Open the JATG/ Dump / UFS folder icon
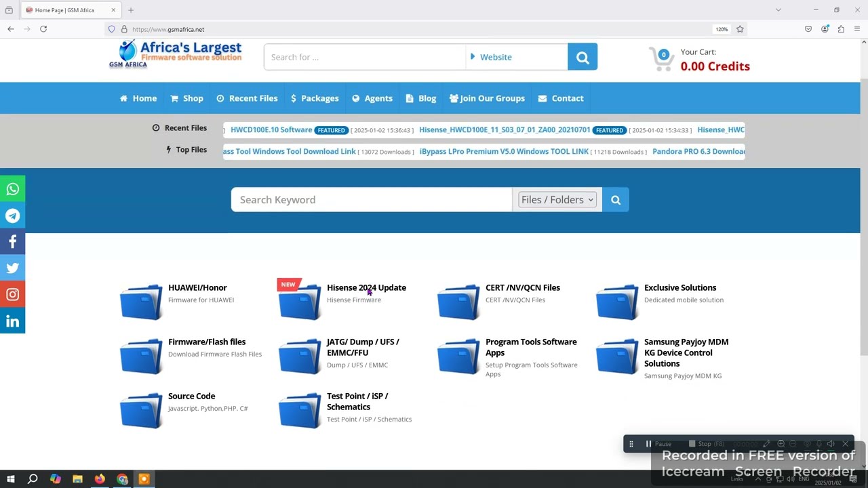Viewport: 868px width, 488px height. coord(300,356)
